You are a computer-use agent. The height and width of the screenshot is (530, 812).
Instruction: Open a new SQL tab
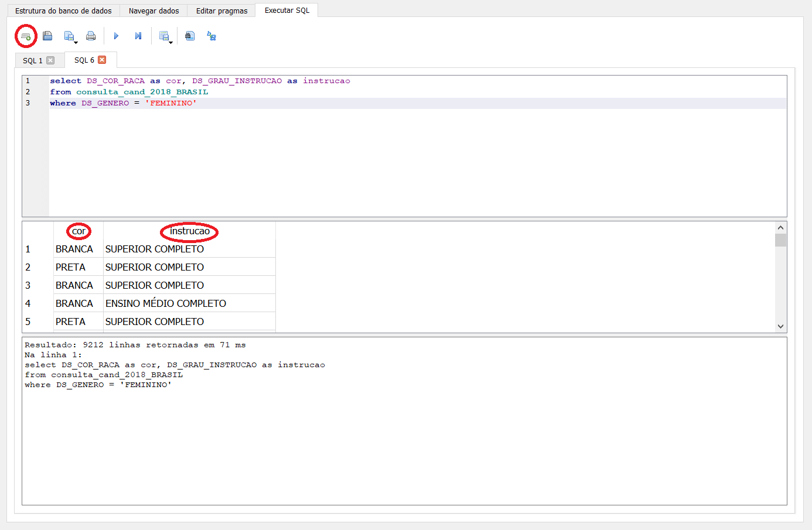pyautogui.click(x=26, y=36)
